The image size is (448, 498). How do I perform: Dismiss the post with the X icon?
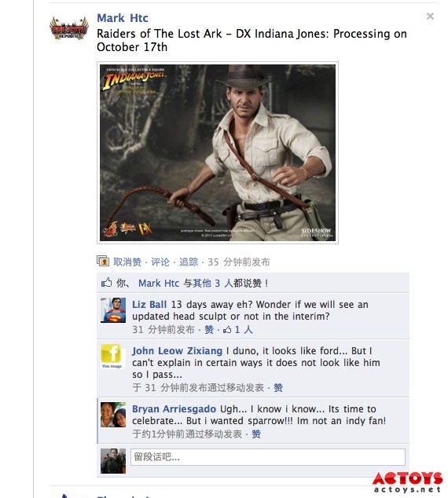coord(430,16)
